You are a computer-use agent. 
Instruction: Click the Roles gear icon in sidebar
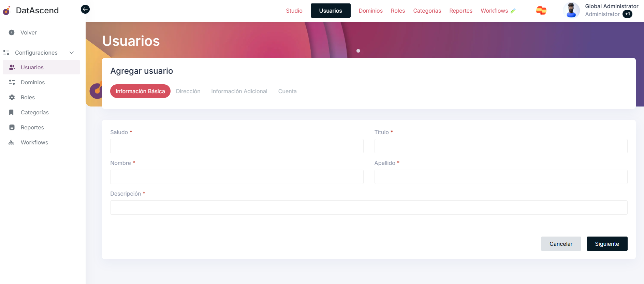point(12,97)
